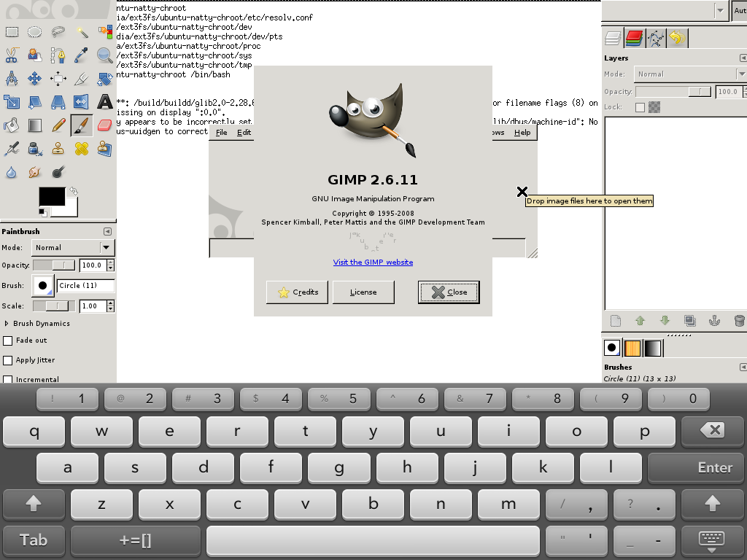Open the Help menu
The height and width of the screenshot is (560, 747).
point(522,133)
